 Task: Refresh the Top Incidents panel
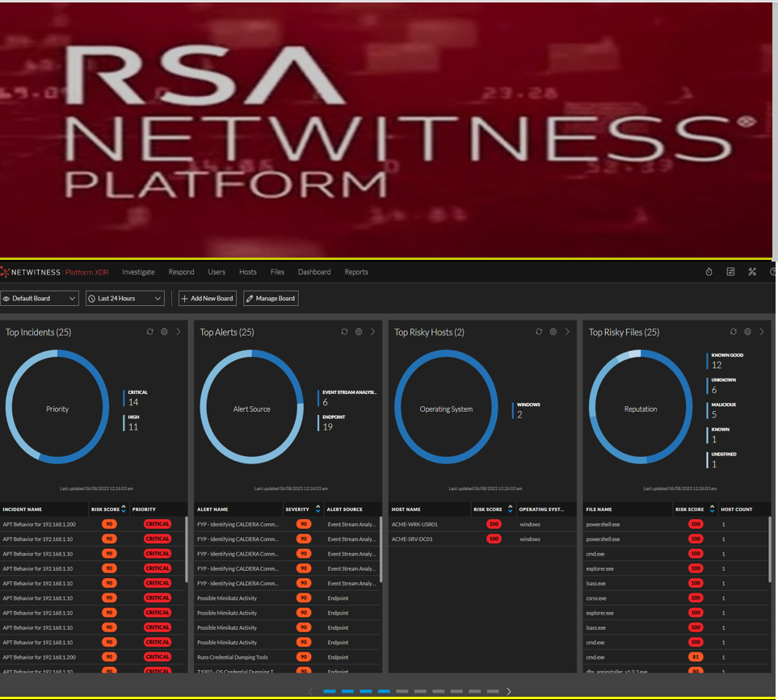pos(149,332)
